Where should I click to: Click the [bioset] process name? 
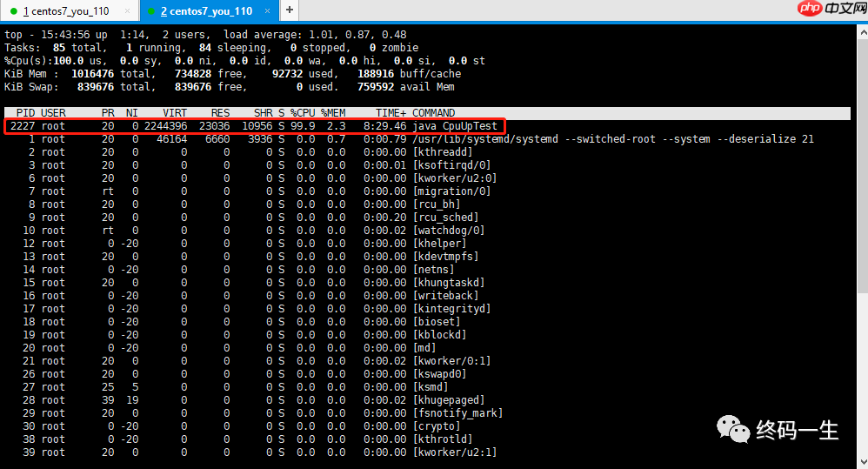(437, 322)
